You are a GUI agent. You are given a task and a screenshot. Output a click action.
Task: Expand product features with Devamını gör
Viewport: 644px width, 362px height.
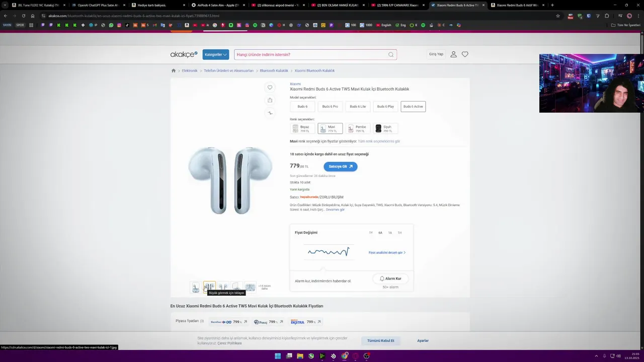[x=335, y=210]
